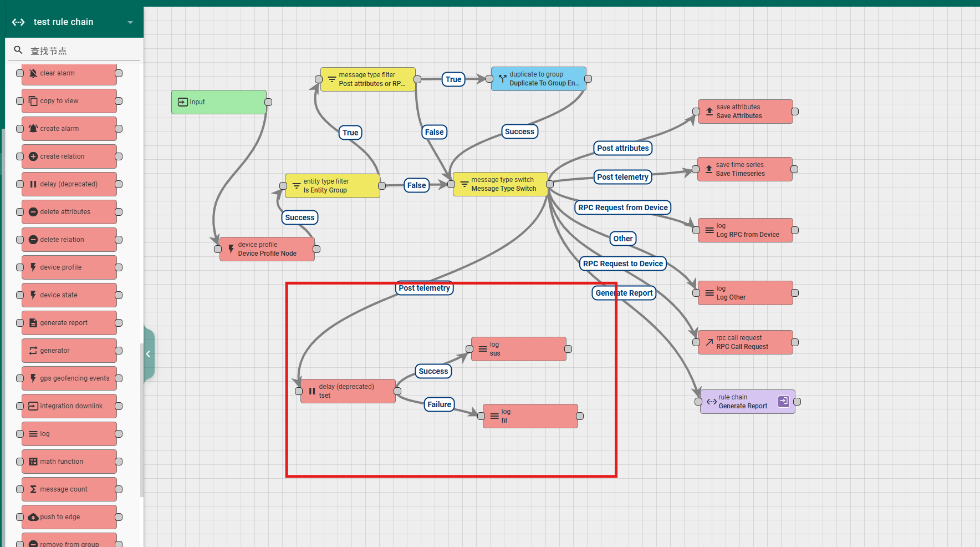Collapse the node library side panel
The height and width of the screenshot is (547, 980).
(x=148, y=354)
